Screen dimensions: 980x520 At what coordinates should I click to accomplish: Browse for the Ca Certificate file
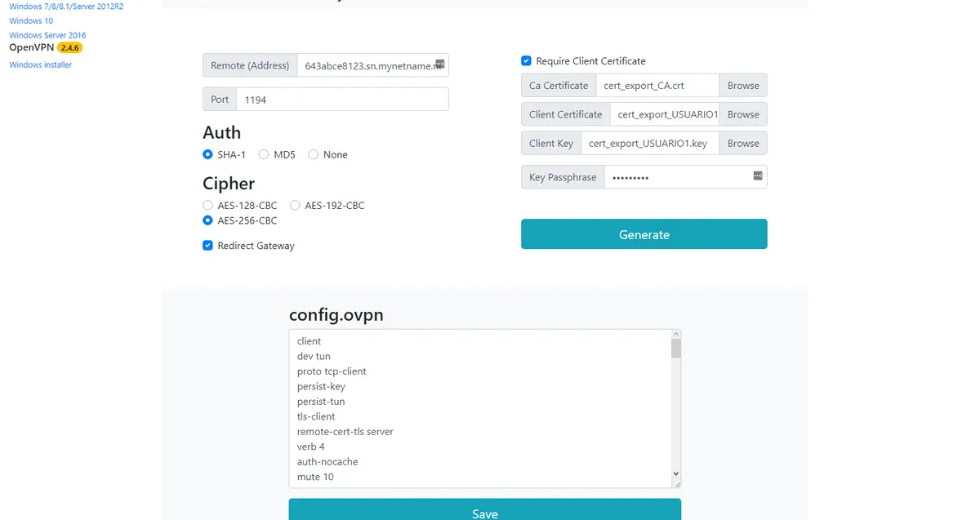743,86
